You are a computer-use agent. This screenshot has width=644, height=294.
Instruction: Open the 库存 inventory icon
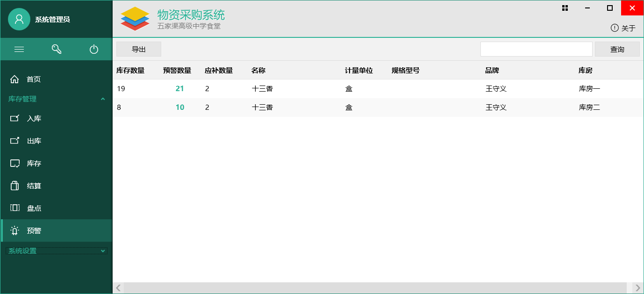15,163
